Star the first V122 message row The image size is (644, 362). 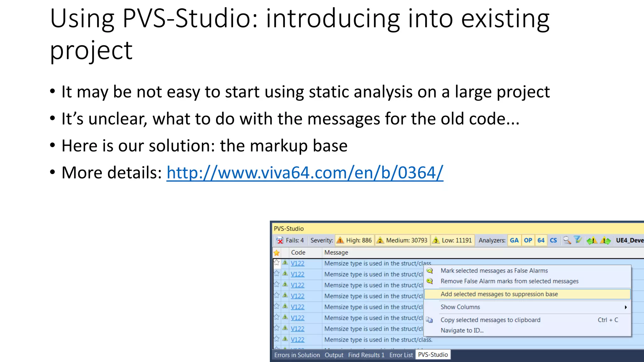pos(277,263)
